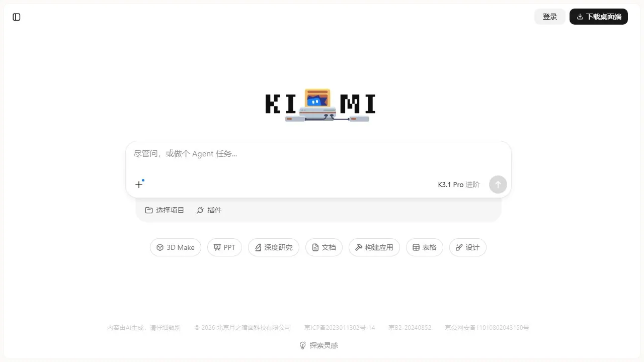Image resolution: width=644 pixels, height=362 pixels.
Task: Click the 登录 login button
Action: tap(550, 17)
